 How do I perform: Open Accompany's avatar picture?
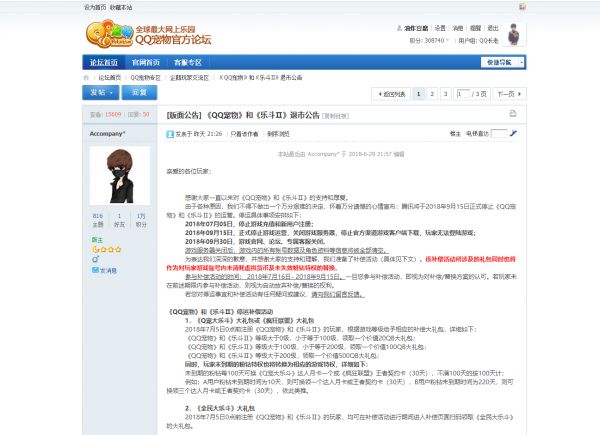(119, 176)
